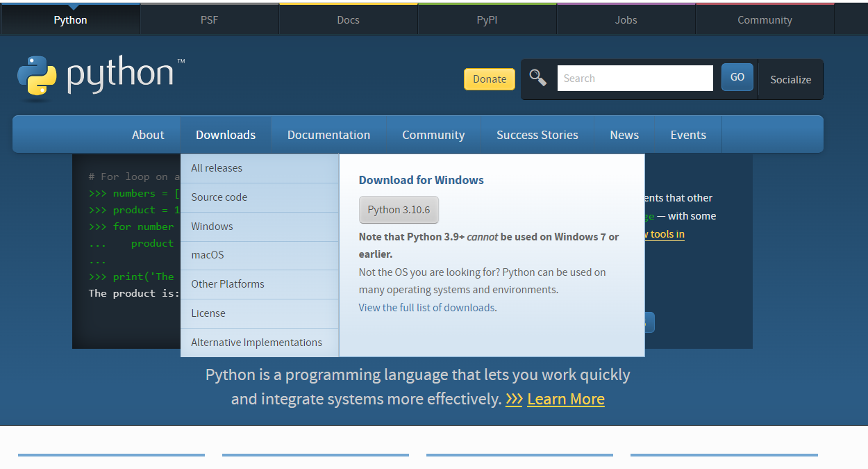Go to the PyPI top tab
The height and width of the screenshot is (469, 868).
487,19
